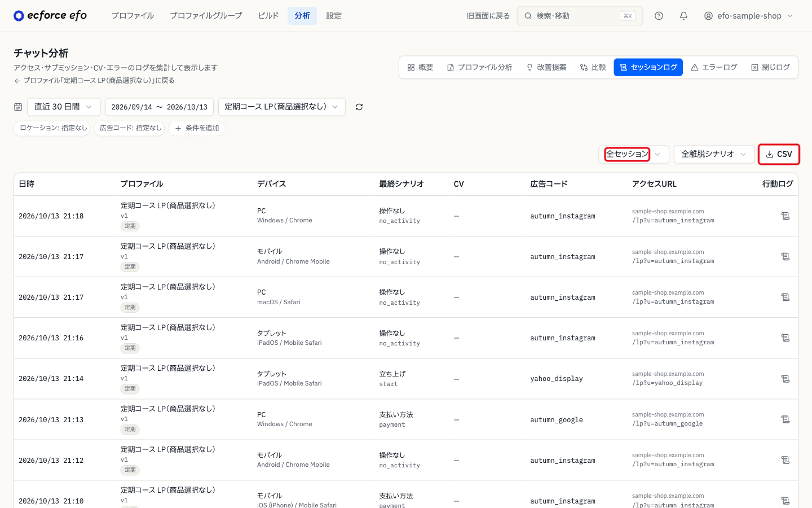Image resolution: width=812 pixels, height=508 pixels.
Task: Go back to the 定期コース LP profile link
Action: [x=94, y=81]
